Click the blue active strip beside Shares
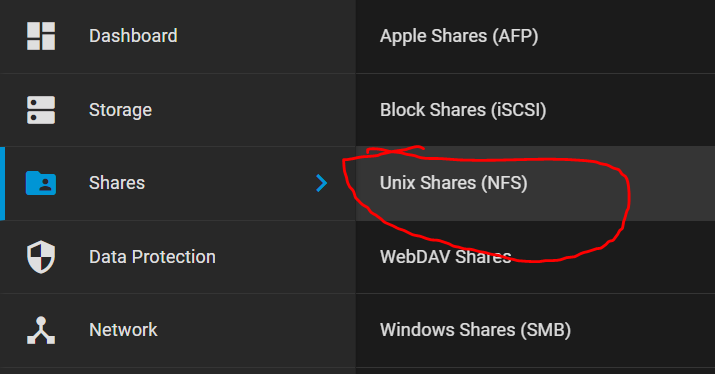The image size is (715, 374). (2, 183)
